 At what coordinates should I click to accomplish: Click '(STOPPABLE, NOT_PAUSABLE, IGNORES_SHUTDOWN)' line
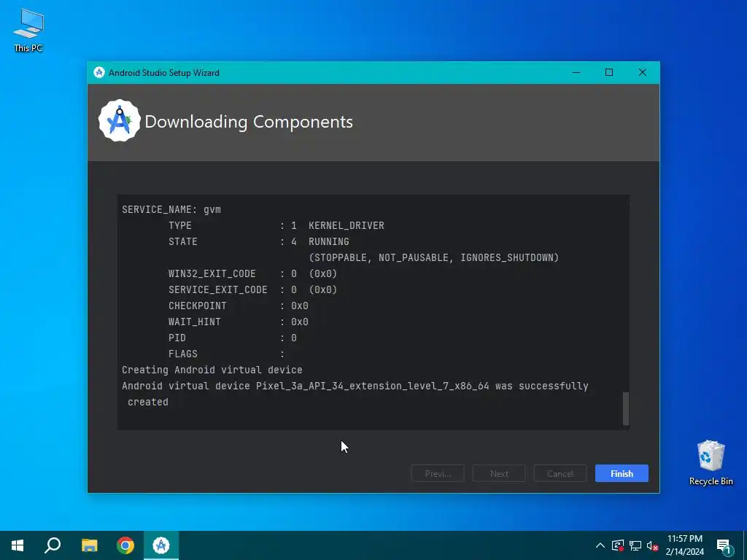pos(433,257)
